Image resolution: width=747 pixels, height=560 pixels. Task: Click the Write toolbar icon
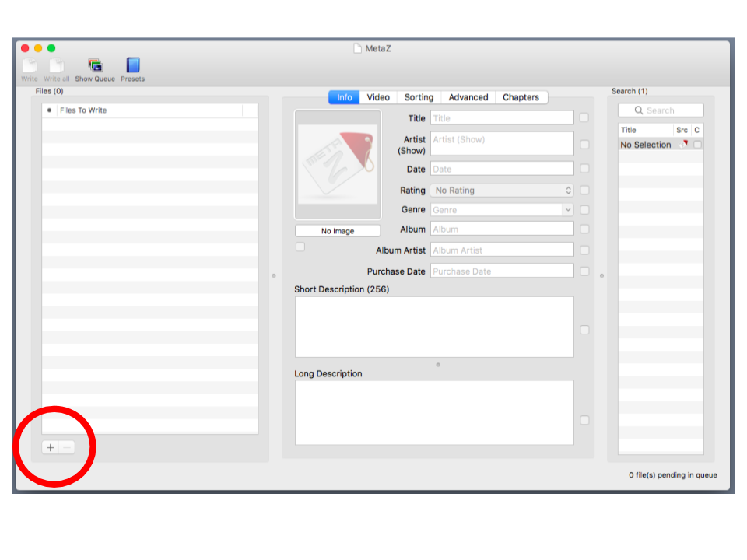tap(30, 66)
